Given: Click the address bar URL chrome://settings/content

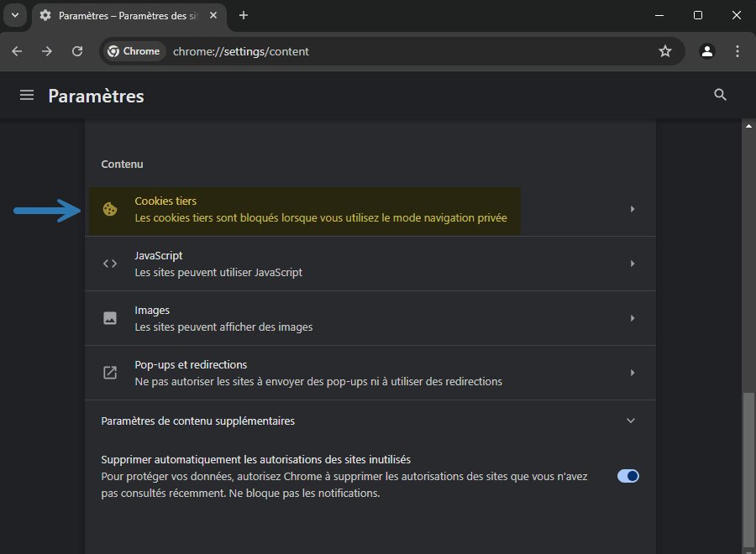Looking at the screenshot, I should click(x=240, y=51).
